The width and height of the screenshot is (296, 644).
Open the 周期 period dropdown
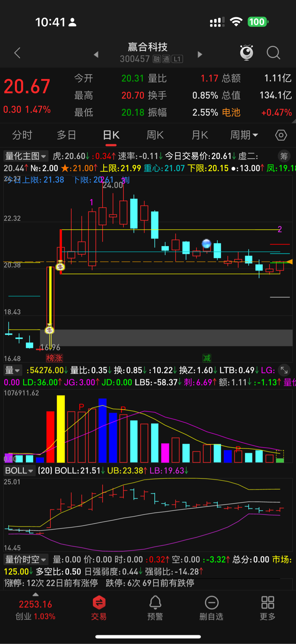[244, 135]
